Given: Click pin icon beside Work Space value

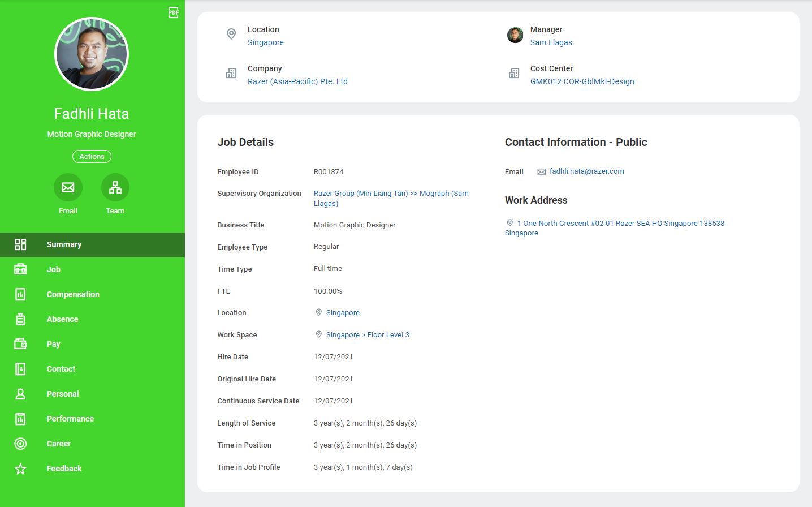Looking at the screenshot, I should [319, 334].
